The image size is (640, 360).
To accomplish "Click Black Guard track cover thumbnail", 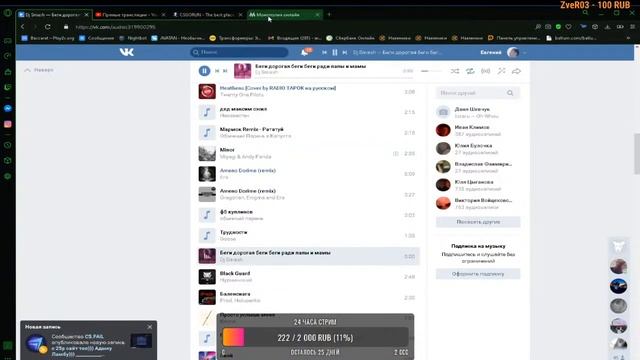I will click(207, 277).
